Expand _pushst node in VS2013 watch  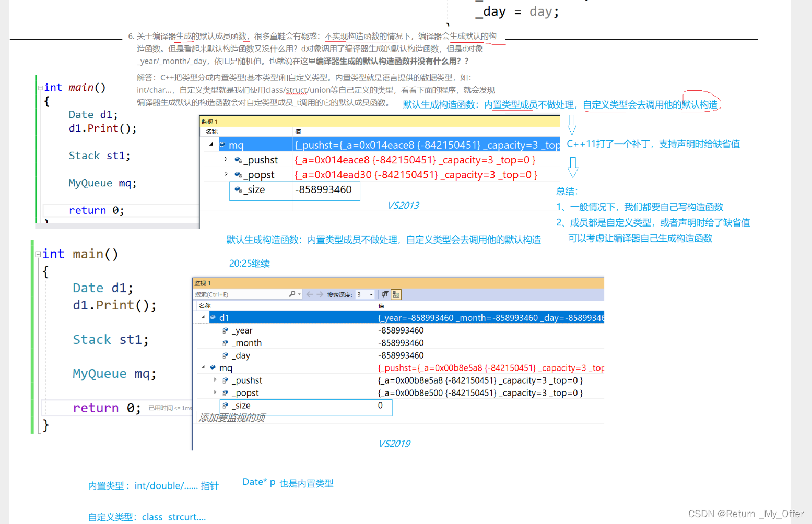pos(226,159)
